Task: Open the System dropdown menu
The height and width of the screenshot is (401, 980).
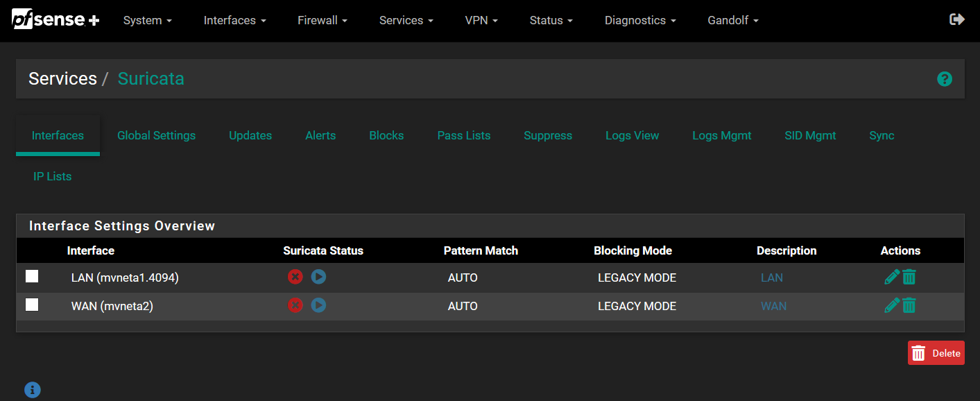Action: (x=147, y=21)
